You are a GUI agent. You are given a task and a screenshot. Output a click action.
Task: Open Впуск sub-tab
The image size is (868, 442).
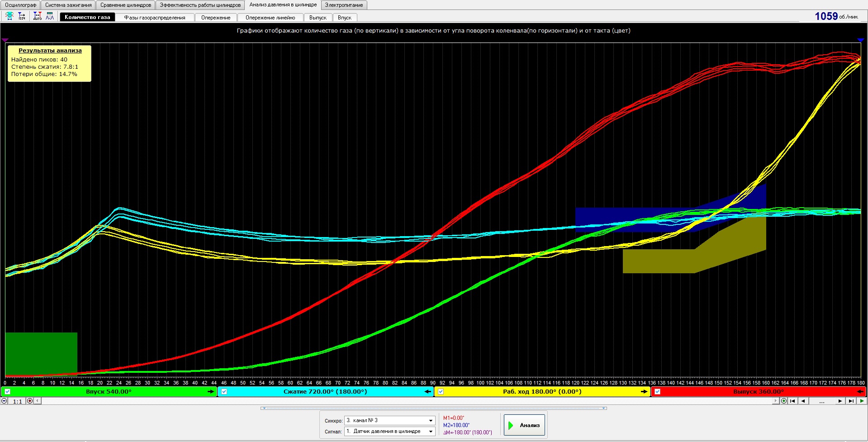tap(345, 18)
